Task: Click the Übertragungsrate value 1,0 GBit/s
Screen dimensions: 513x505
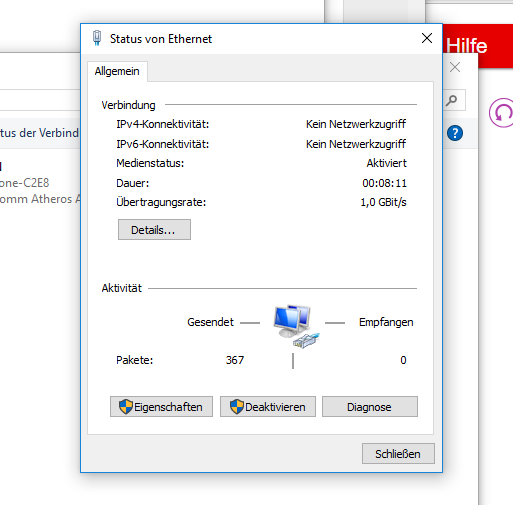Action: pos(384,202)
